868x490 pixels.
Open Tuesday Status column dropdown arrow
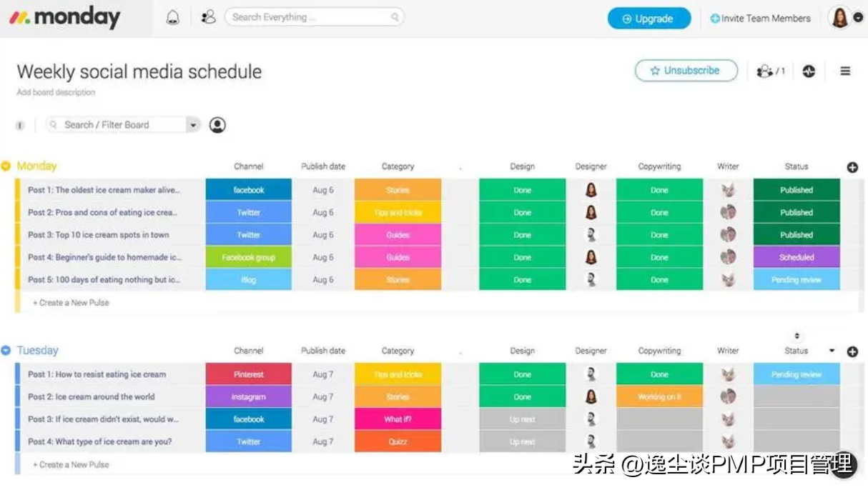tap(832, 351)
